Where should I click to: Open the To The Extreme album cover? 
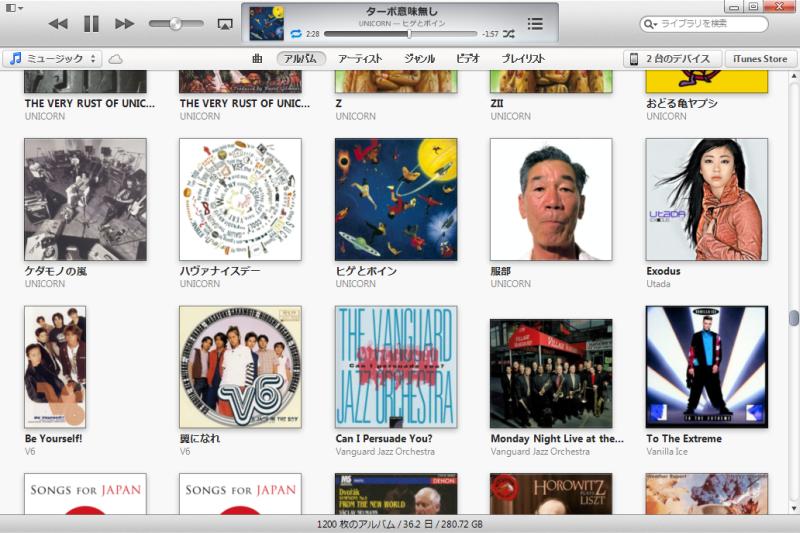tap(707, 367)
